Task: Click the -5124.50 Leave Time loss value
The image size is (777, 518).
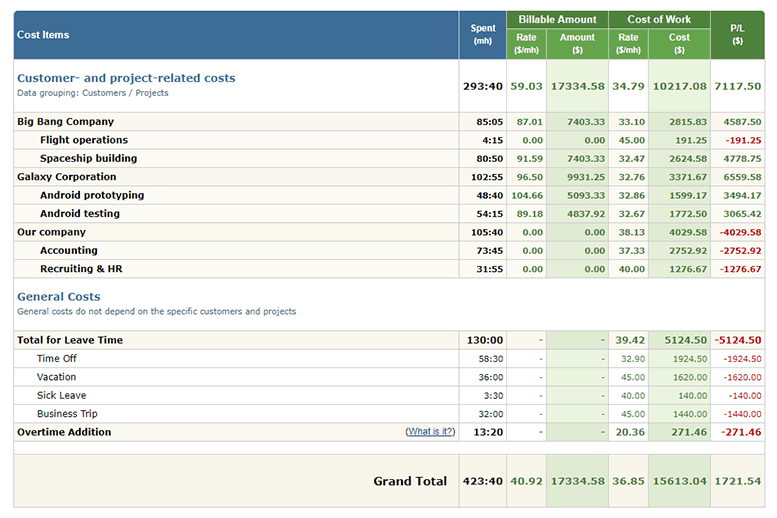Action: [x=738, y=340]
